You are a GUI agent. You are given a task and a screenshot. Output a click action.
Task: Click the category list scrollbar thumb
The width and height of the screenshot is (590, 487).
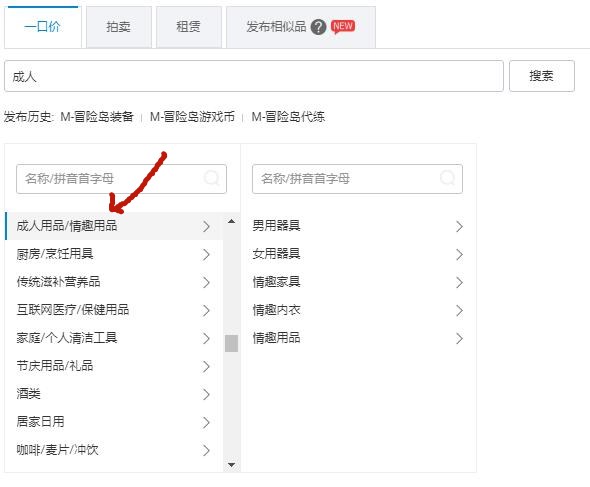click(x=231, y=343)
